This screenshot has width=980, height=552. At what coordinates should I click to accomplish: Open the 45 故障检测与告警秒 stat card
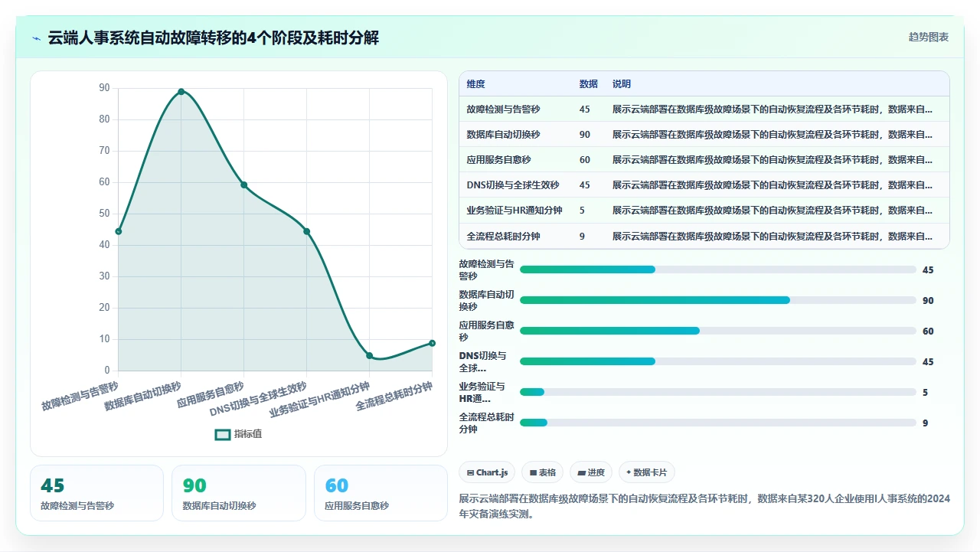[x=96, y=493]
